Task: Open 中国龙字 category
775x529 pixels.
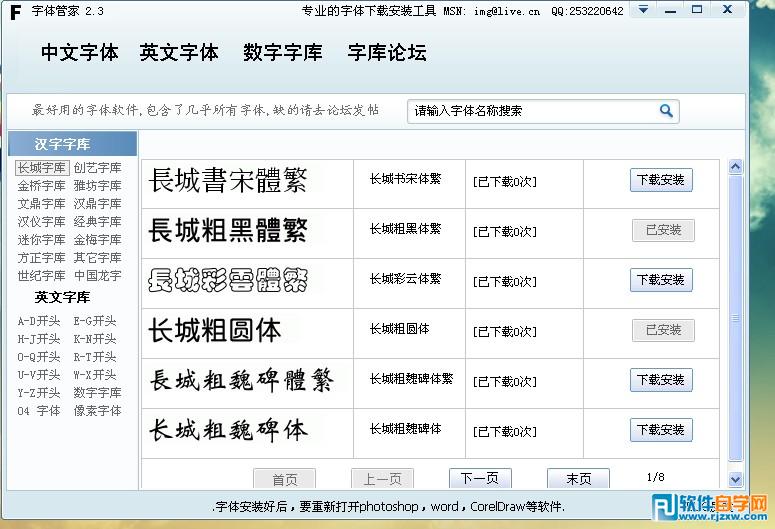Action: coord(98,275)
